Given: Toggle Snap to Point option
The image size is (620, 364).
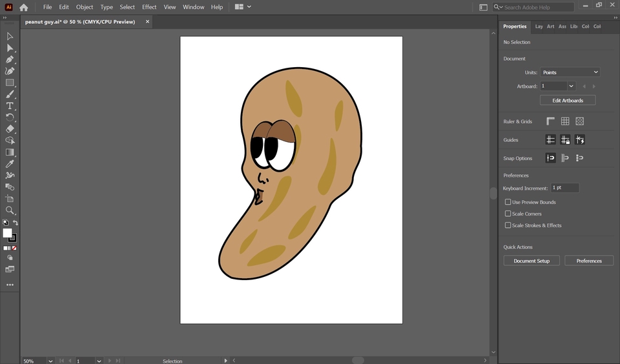Looking at the screenshot, I should [550, 158].
